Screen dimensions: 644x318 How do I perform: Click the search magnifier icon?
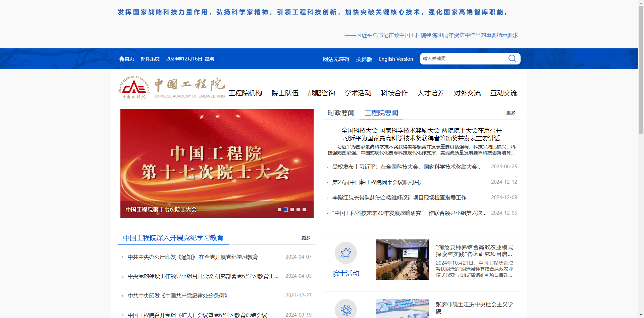(512, 58)
